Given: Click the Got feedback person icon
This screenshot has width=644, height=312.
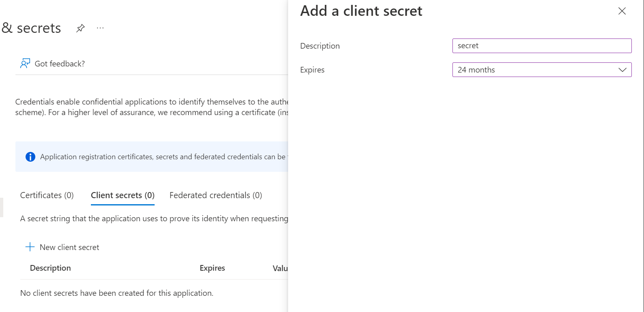Looking at the screenshot, I should [25, 63].
